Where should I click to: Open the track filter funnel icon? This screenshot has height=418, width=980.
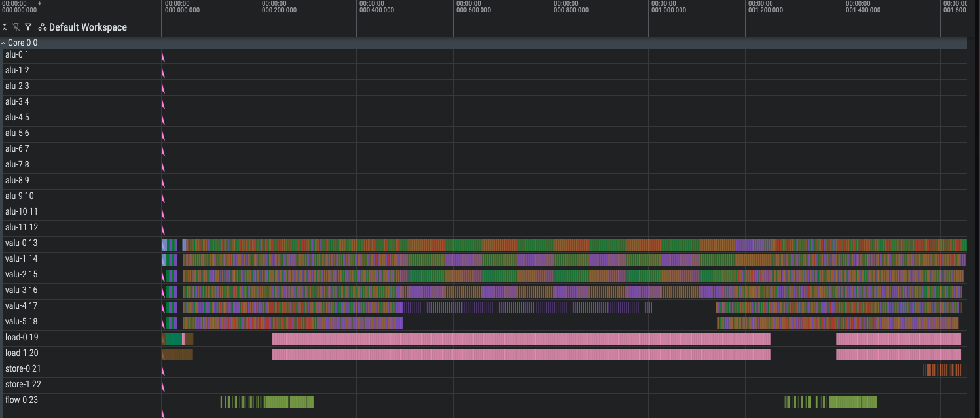[x=28, y=27]
